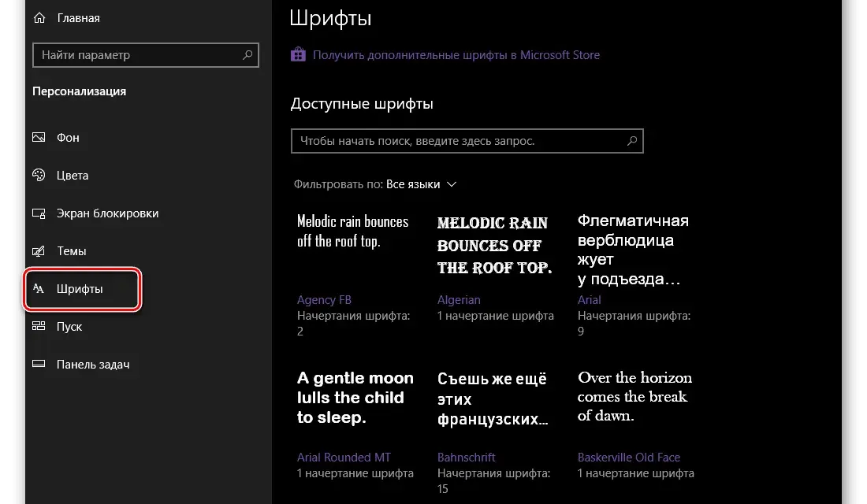The width and height of the screenshot is (867, 504).
Task: Click the Темы brush icon
Action: 39,251
